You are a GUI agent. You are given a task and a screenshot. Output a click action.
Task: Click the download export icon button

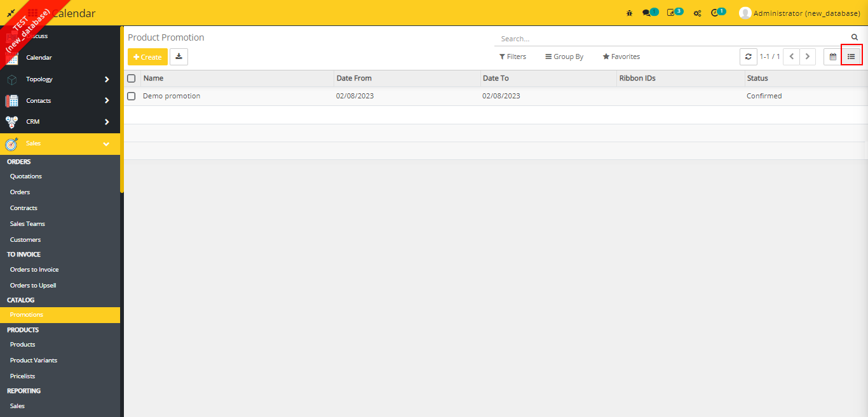tap(179, 56)
